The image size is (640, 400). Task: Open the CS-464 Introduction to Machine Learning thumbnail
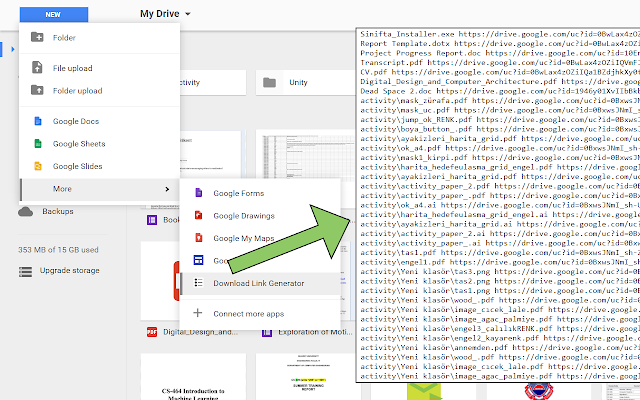pyautogui.click(x=193, y=377)
